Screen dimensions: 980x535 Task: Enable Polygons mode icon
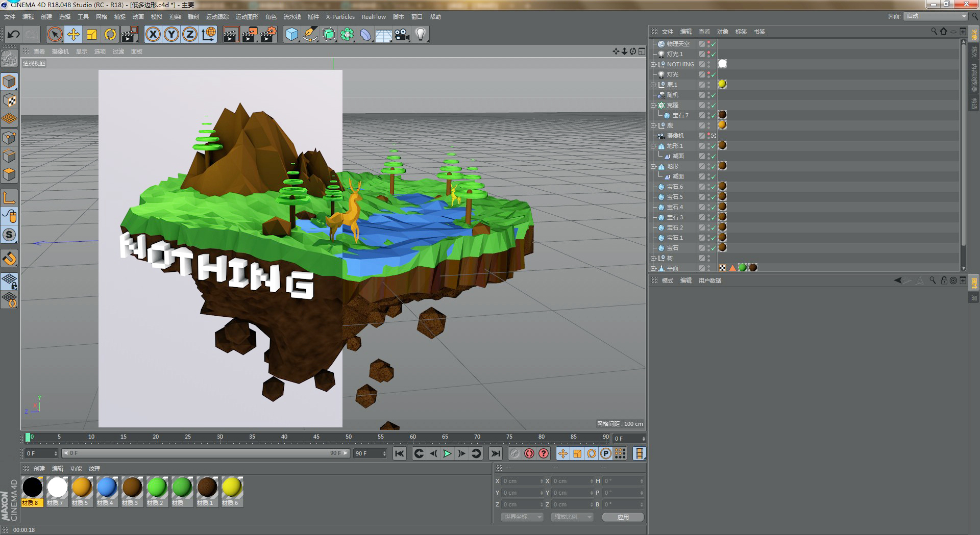pos(9,174)
